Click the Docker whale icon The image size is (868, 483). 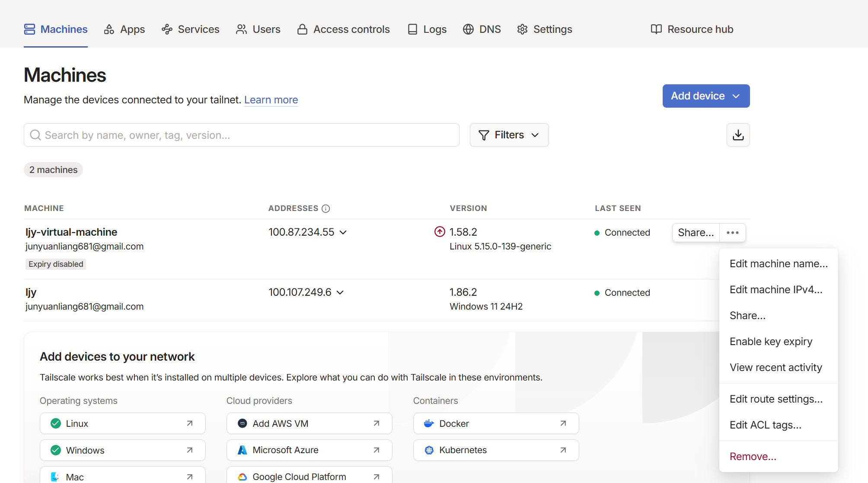click(429, 423)
